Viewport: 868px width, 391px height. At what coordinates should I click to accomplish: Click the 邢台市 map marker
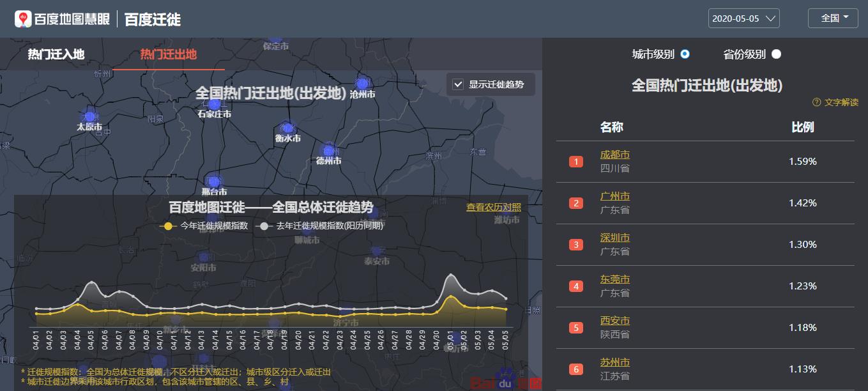tap(214, 182)
